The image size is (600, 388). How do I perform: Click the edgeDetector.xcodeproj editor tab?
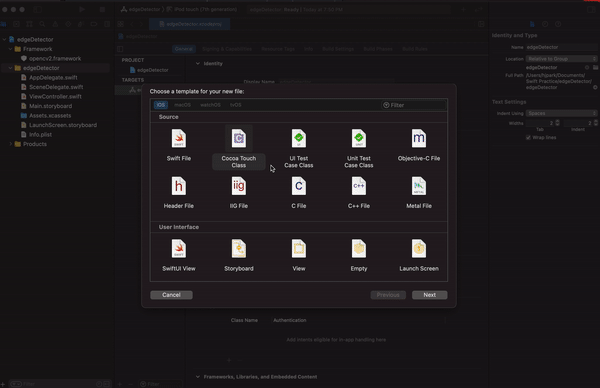click(x=190, y=24)
